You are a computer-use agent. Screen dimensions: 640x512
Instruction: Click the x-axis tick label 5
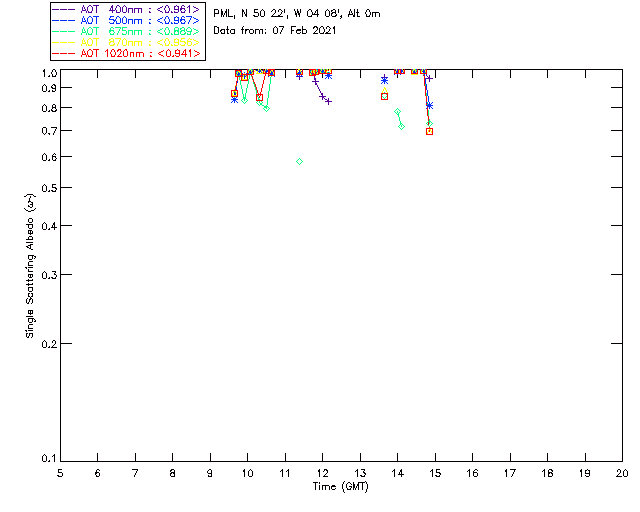point(60,473)
